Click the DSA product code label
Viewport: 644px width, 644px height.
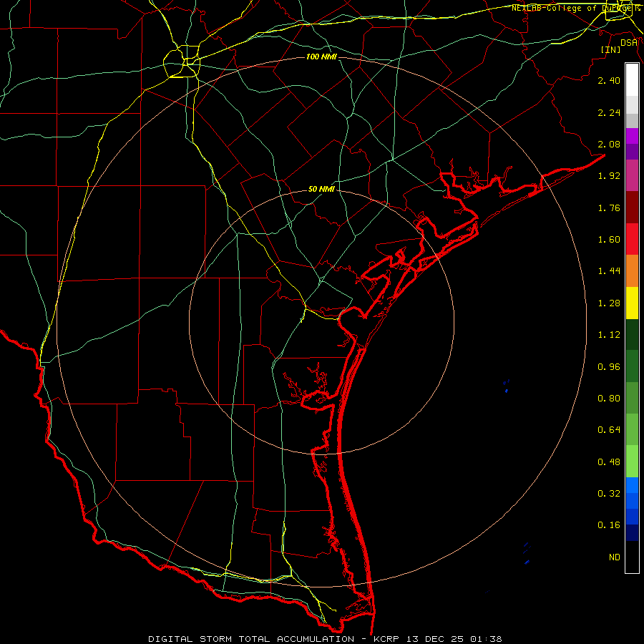(629, 43)
